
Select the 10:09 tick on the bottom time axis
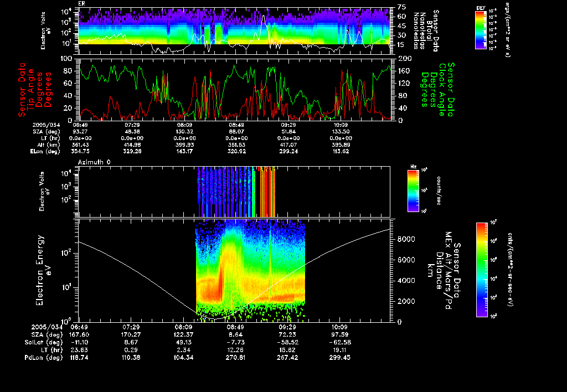point(339,327)
